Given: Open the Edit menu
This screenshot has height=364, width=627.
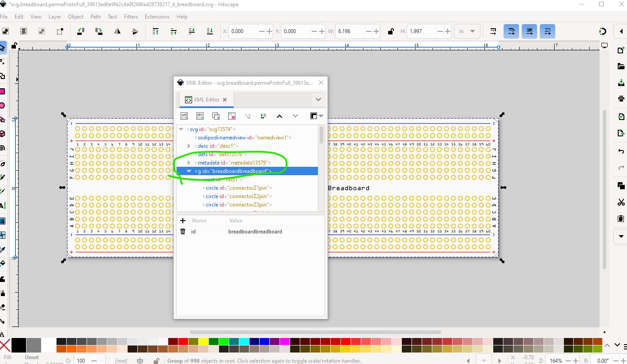Looking at the screenshot, I should coord(19,17).
